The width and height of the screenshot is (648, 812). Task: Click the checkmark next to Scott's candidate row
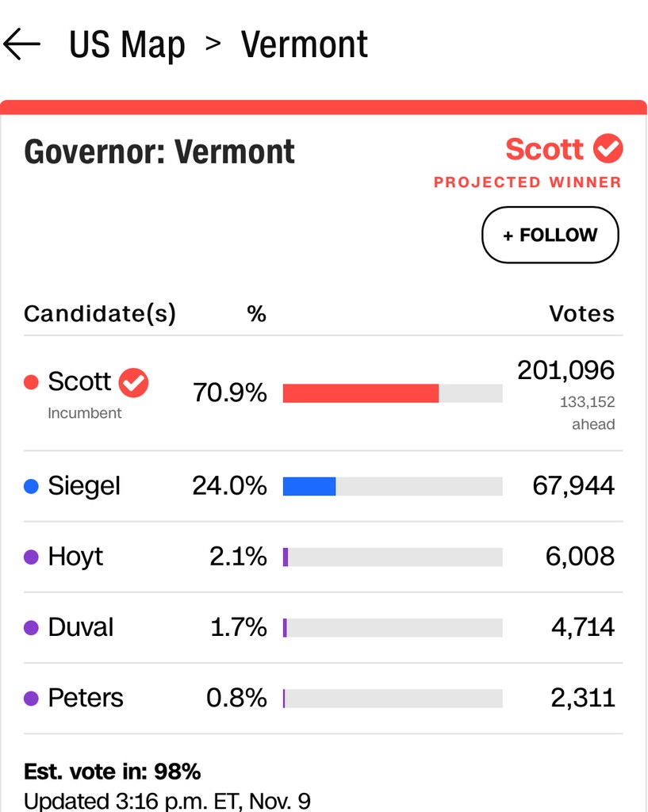(x=133, y=383)
